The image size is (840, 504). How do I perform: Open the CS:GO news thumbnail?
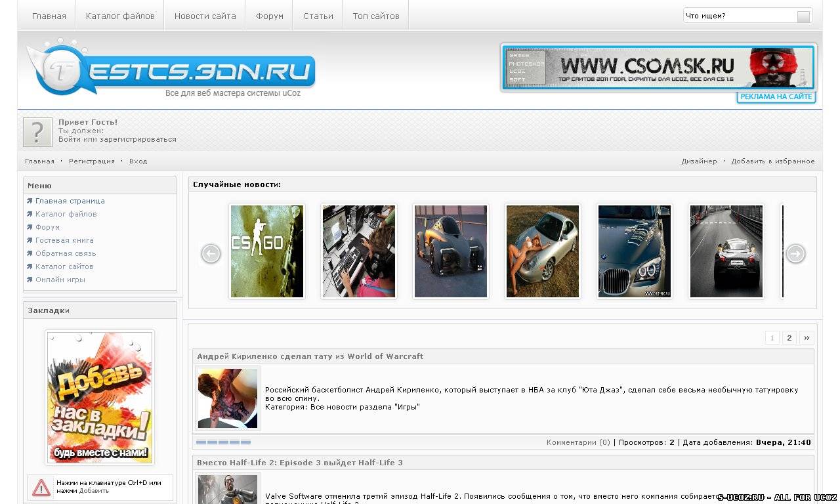pyautogui.click(x=267, y=251)
